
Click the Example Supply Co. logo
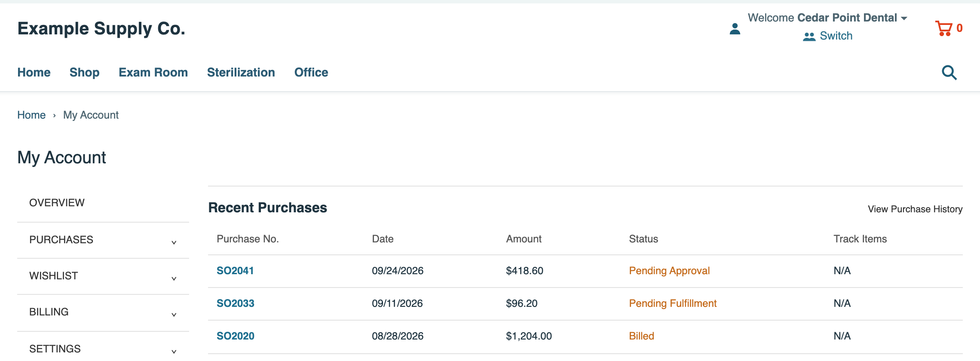coord(101,28)
